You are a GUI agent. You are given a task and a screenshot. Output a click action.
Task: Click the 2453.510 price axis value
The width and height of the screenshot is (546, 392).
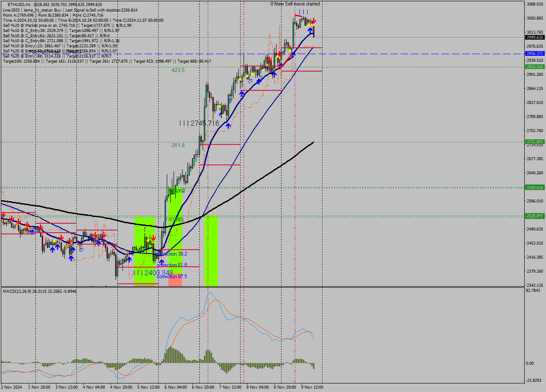coord(535,243)
